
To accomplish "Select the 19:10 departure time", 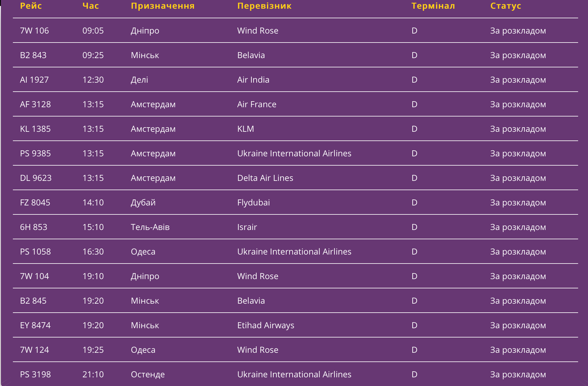I will point(93,276).
